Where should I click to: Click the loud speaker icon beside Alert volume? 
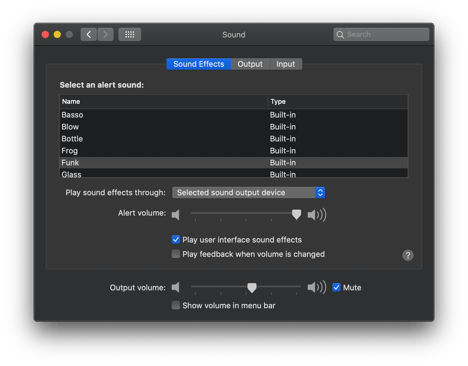click(x=317, y=215)
